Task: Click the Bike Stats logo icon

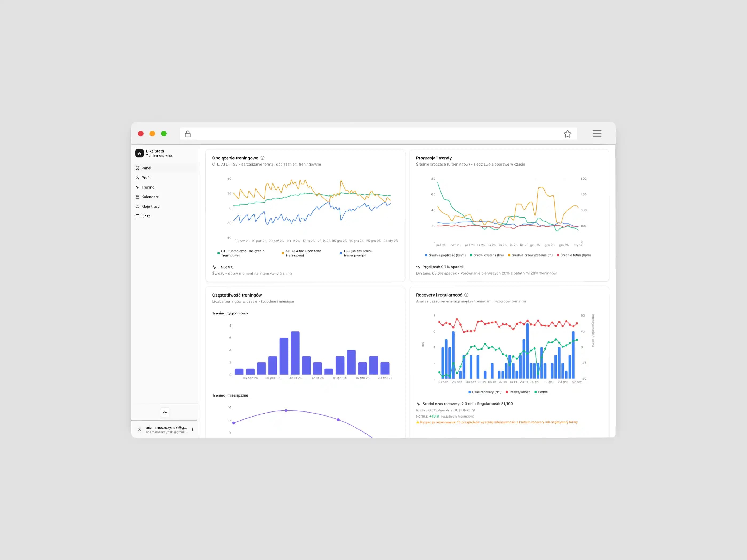Action: [140, 153]
